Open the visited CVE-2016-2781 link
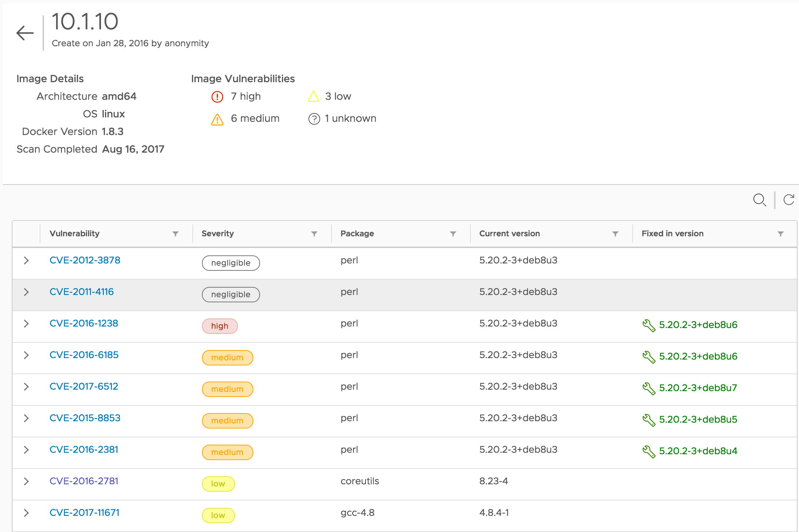 [84, 481]
